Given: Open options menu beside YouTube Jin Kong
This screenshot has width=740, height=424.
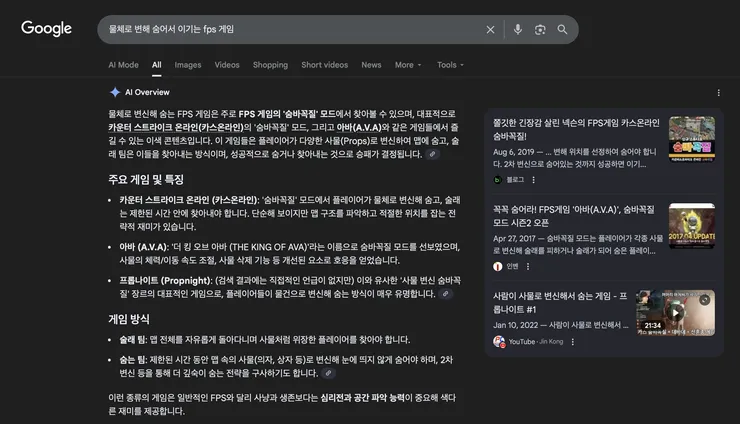Looking at the screenshot, I should click(572, 341).
